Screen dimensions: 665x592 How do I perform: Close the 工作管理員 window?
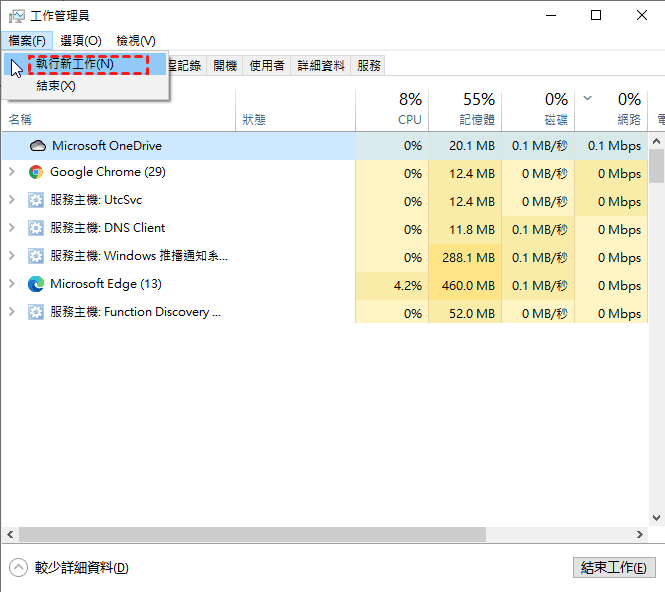click(642, 16)
